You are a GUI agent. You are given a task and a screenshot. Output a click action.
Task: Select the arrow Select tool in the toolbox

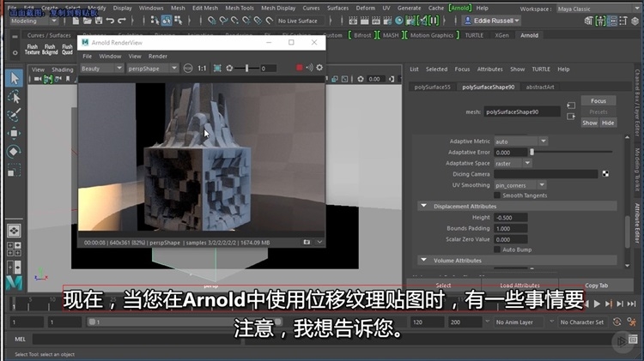(14, 78)
